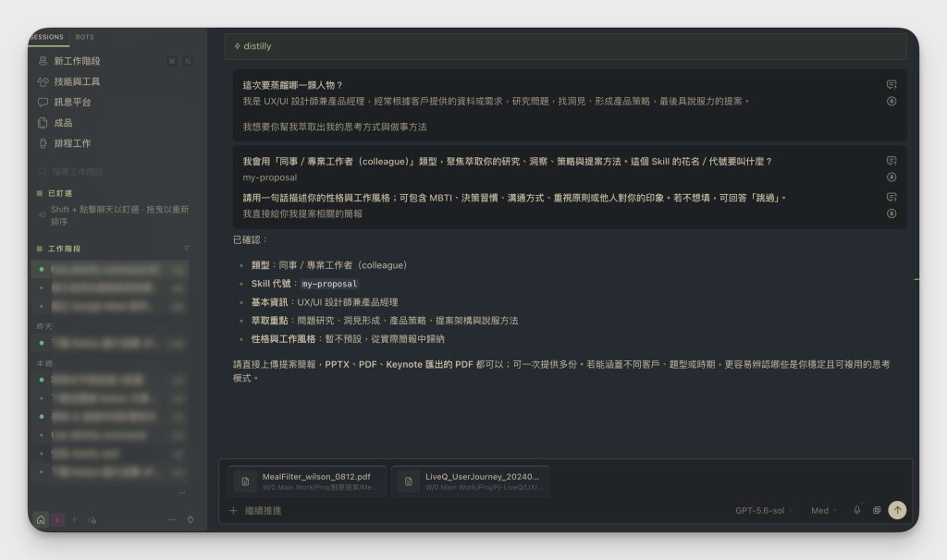This screenshot has height=560, width=947.
Task: Click the comment icon beside the 花名 / 代號 question
Action: tap(892, 161)
